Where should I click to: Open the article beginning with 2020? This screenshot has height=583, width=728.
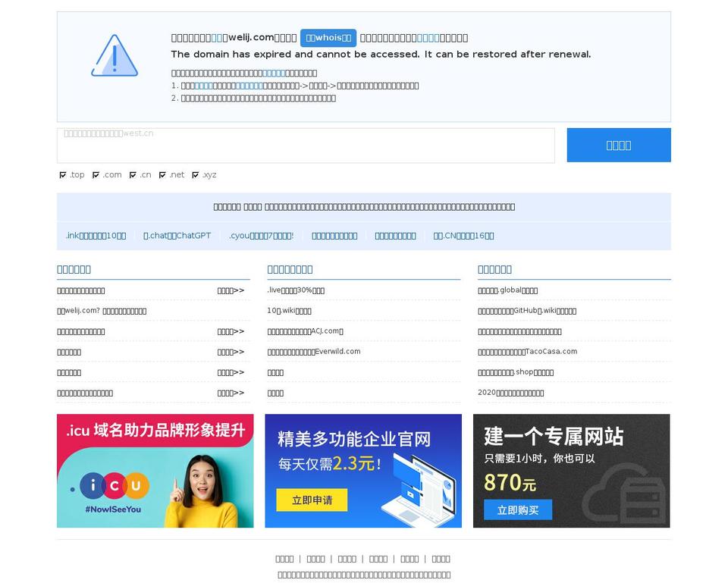coord(510,392)
